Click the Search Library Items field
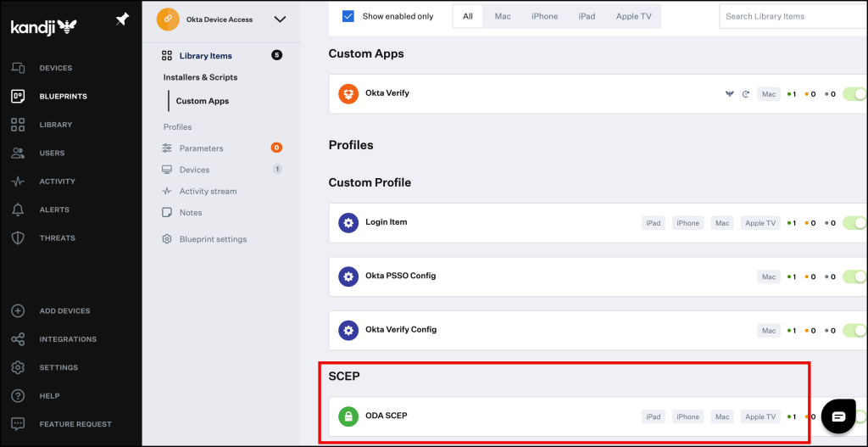The width and height of the screenshot is (868, 447). coord(793,16)
